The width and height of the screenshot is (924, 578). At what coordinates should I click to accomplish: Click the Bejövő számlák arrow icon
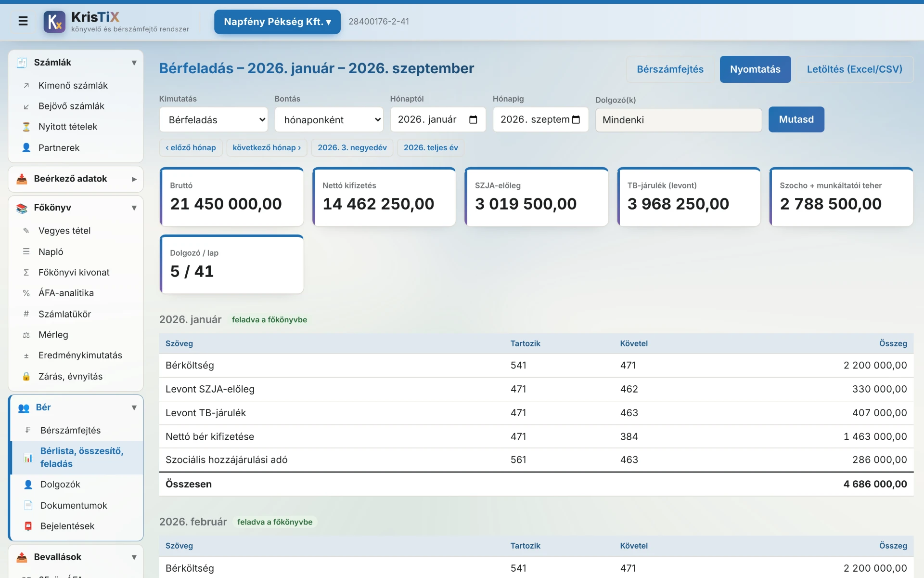[26, 106]
